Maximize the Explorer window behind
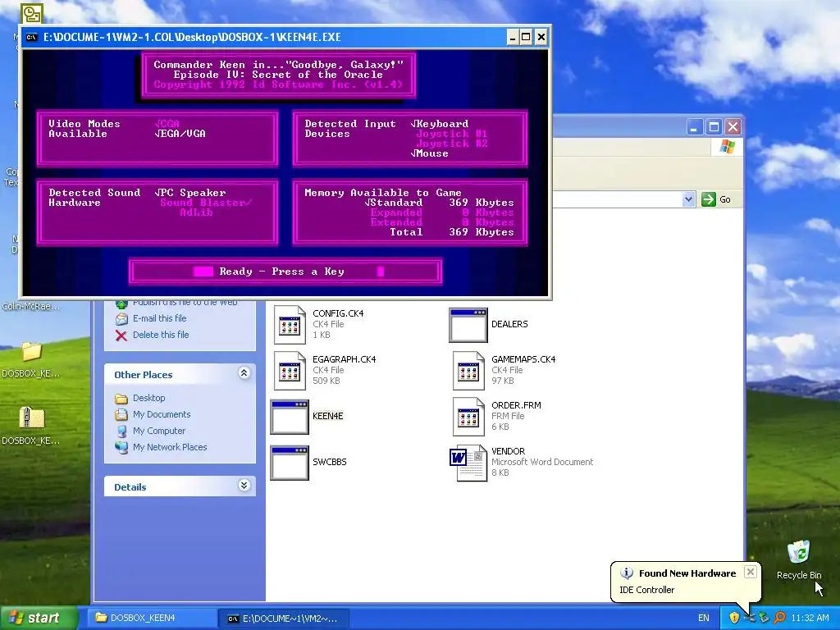 pyautogui.click(x=714, y=127)
